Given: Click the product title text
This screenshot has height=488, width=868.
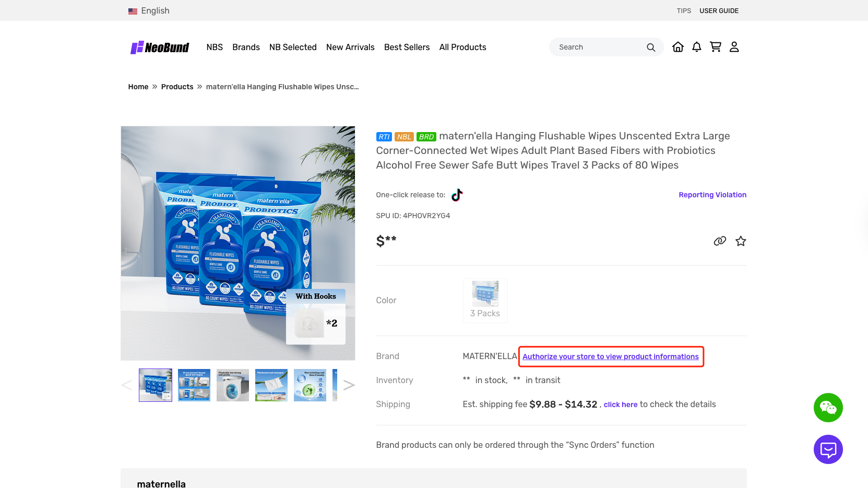Looking at the screenshot, I should (x=553, y=151).
